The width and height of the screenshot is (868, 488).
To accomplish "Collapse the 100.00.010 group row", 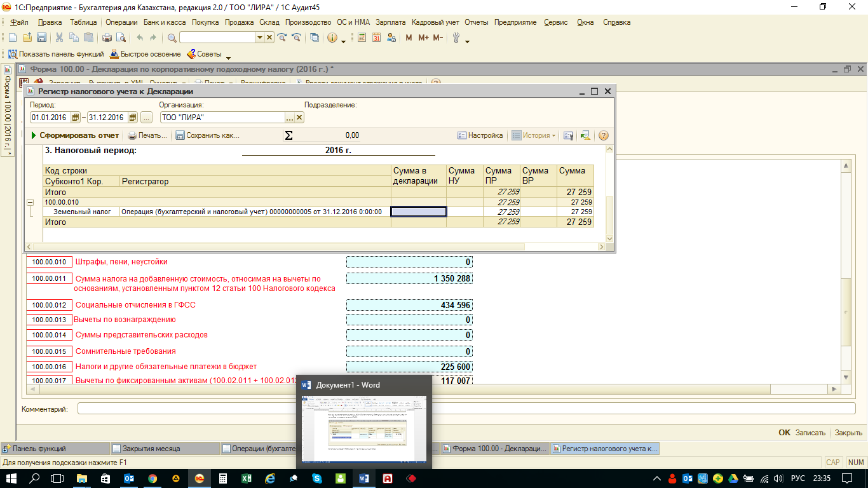I will 30,202.
